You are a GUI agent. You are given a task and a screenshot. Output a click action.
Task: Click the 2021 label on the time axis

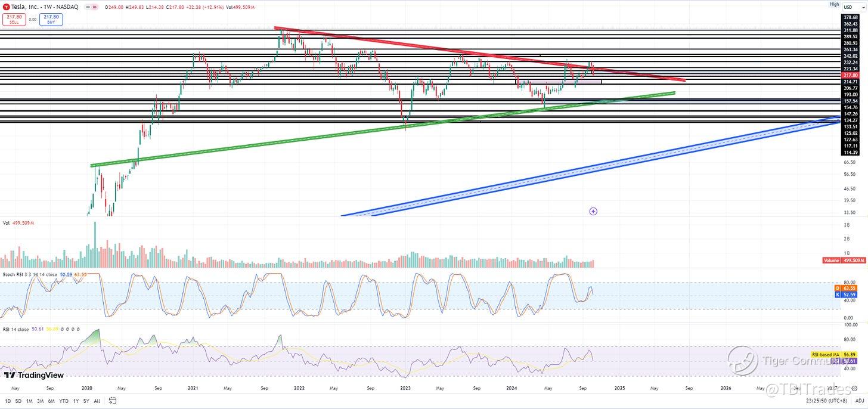click(x=193, y=388)
